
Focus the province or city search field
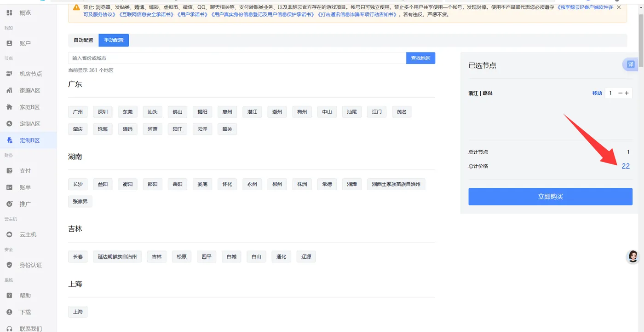[x=237, y=58]
